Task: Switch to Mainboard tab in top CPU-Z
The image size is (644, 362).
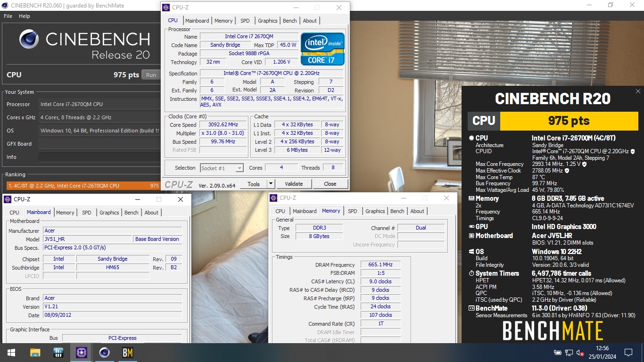Action: [197, 21]
